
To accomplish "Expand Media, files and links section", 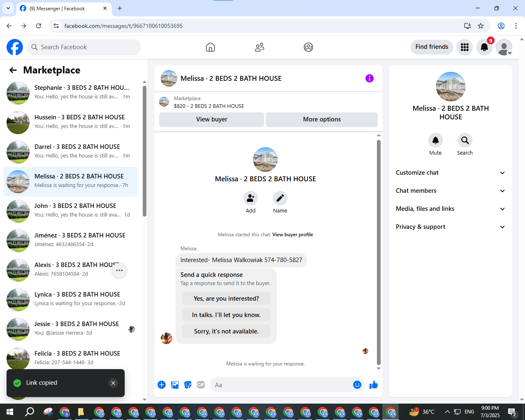I will 451,209.
